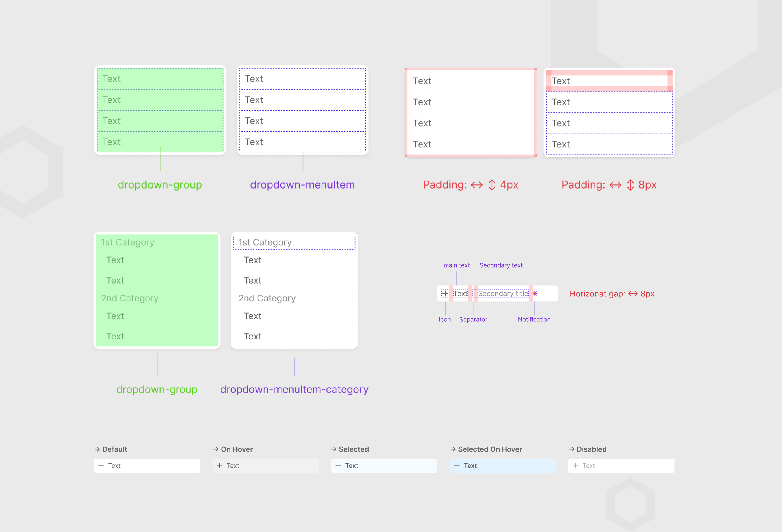Click 2nd Category in the white category dropdown

pyautogui.click(x=267, y=298)
